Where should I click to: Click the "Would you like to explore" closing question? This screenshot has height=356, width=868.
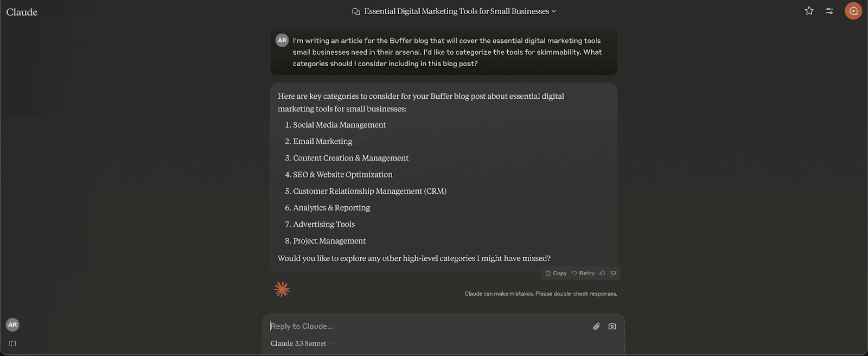pos(414,258)
